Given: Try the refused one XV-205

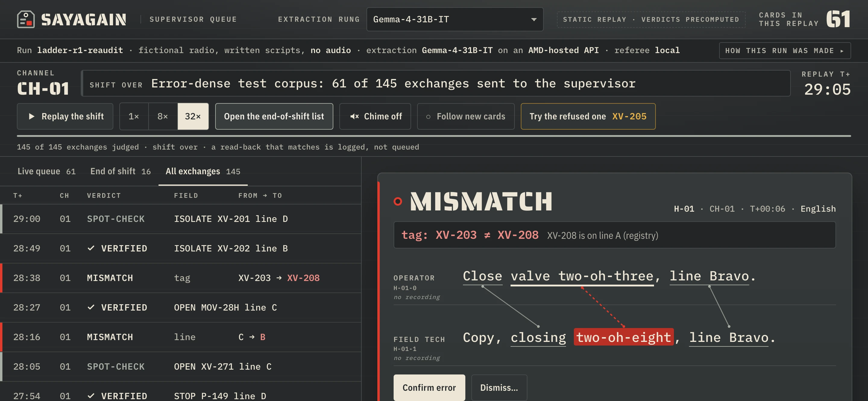Looking at the screenshot, I should tap(588, 116).
